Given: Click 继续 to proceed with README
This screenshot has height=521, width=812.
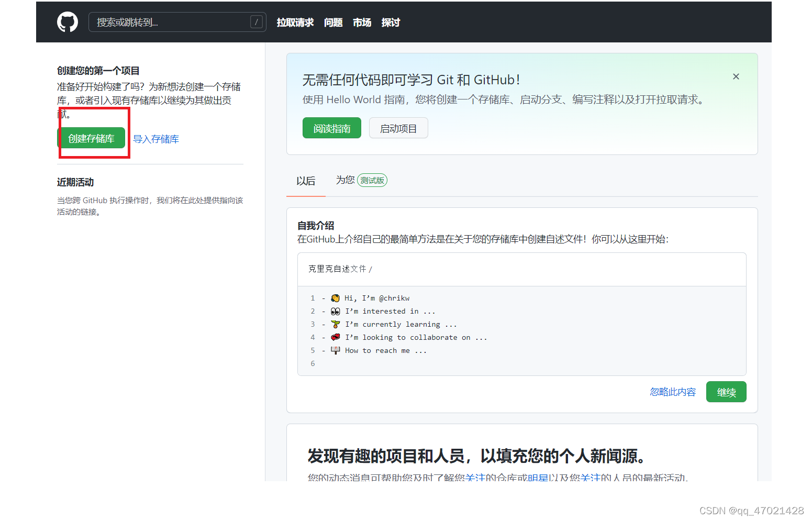Looking at the screenshot, I should tap(726, 391).
